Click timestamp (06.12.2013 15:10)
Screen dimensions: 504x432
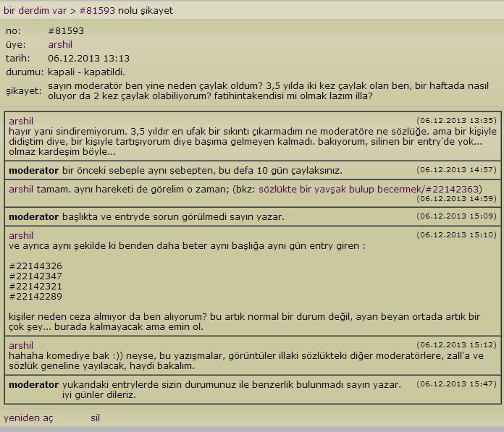tap(456, 234)
